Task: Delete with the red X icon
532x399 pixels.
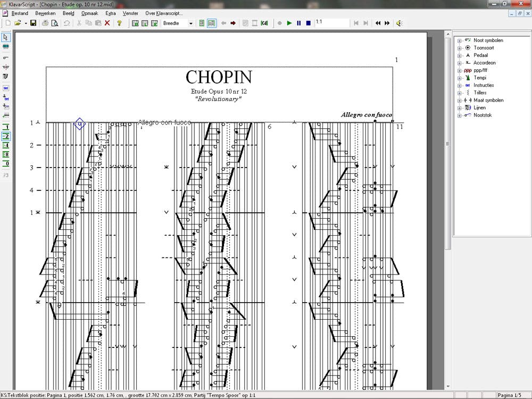Action: [107, 23]
